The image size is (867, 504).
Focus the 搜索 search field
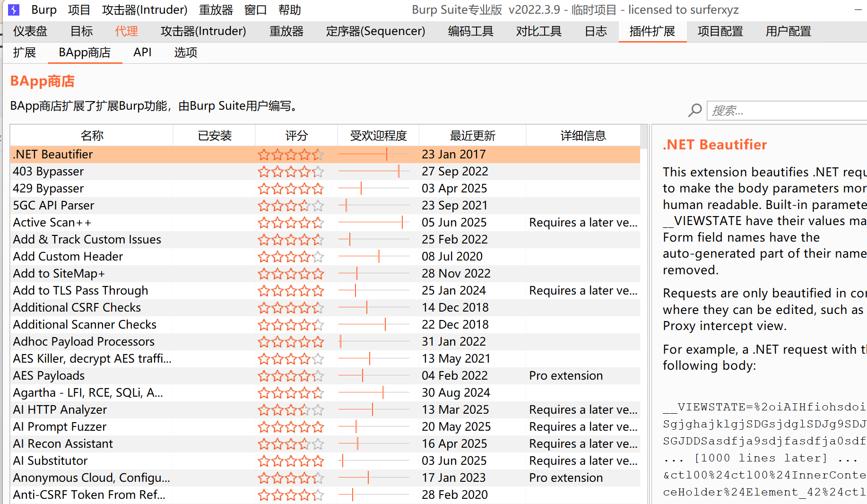click(x=787, y=111)
